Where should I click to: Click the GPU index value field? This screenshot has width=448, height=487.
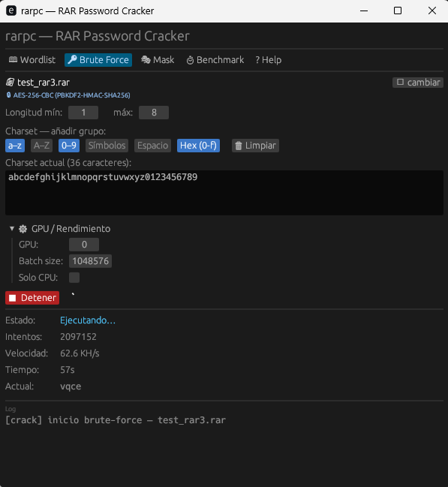click(x=84, y=245)
